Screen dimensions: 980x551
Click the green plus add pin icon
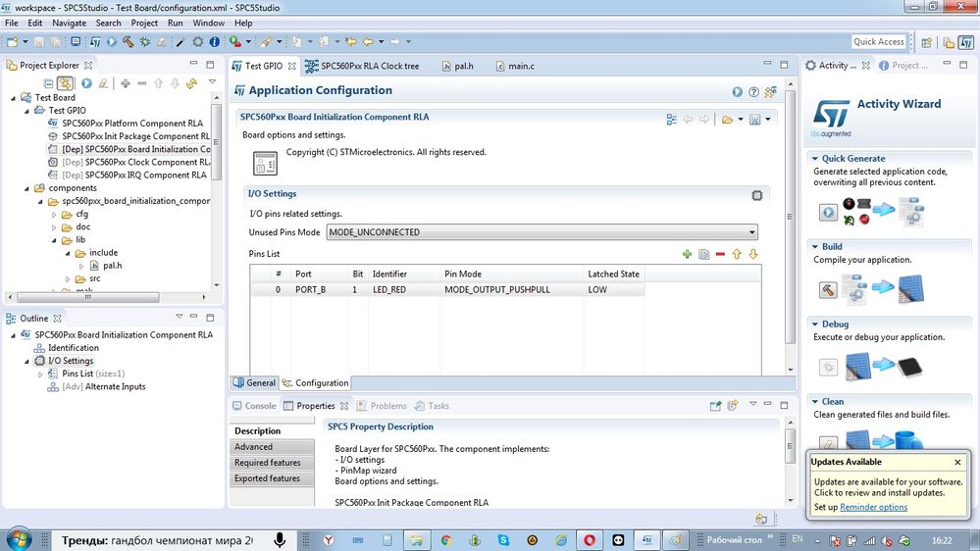pos(687,254)
